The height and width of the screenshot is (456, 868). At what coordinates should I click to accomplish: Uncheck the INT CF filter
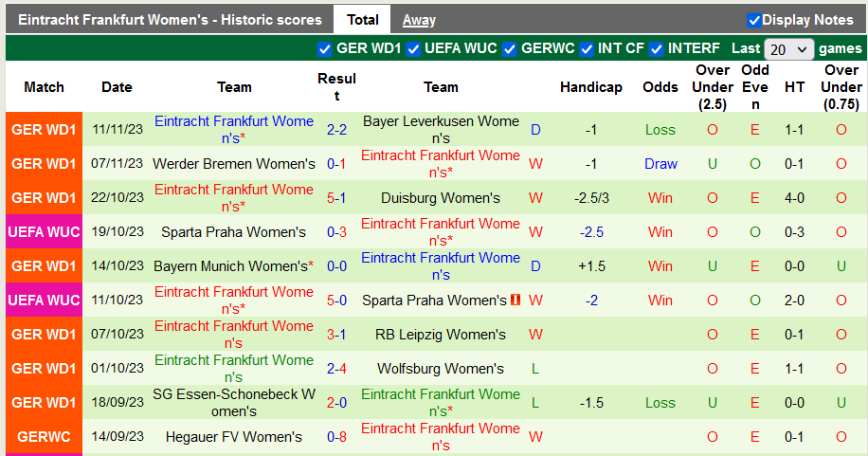point(587,49)
